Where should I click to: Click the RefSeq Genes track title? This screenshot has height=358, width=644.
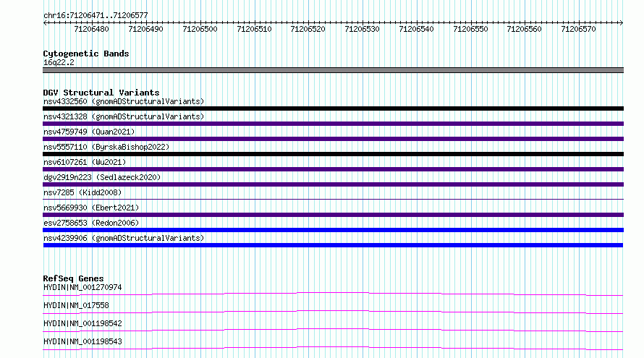point(73,278)
